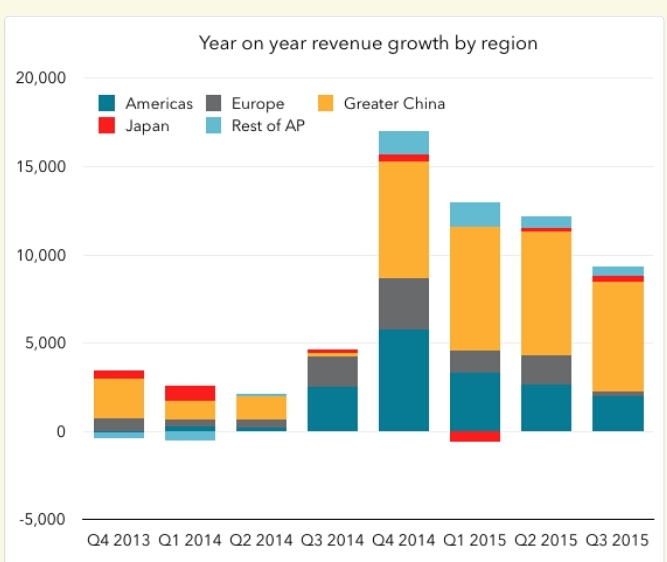Select Q2 2014 Greater China orange segment
The width and height of the screenshot is (667, 562).
(x=261, y=408)
